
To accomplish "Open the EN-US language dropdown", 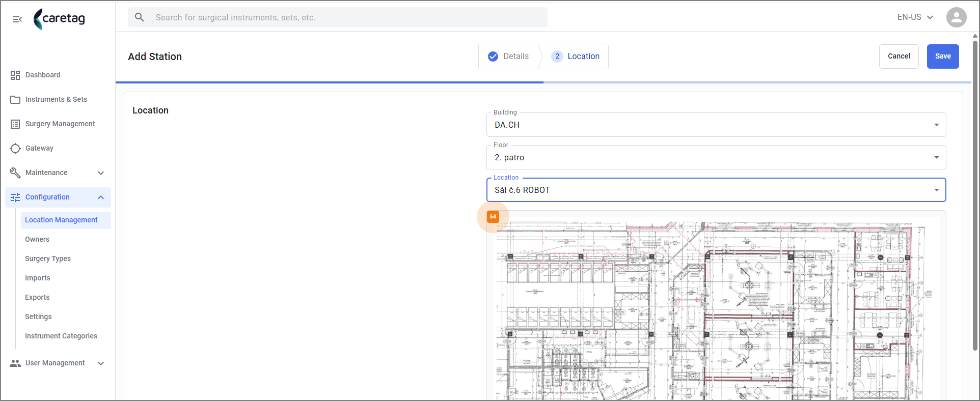I will tap(915, 17).
